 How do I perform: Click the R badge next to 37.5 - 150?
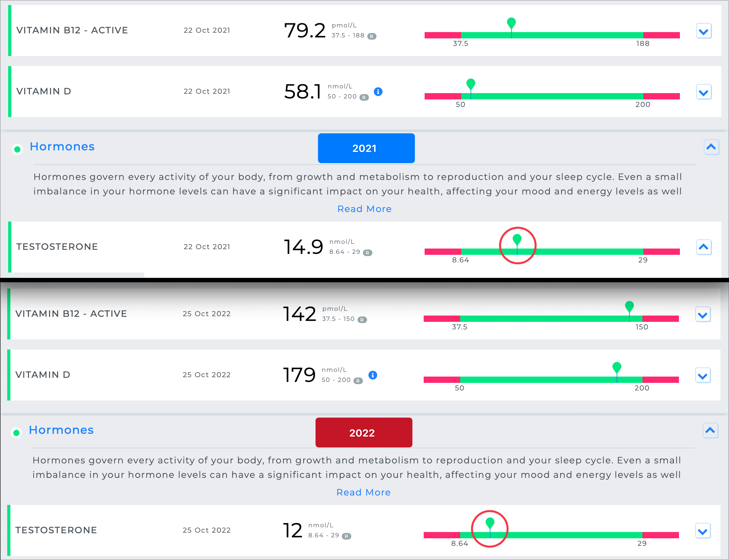click(362, 320)
